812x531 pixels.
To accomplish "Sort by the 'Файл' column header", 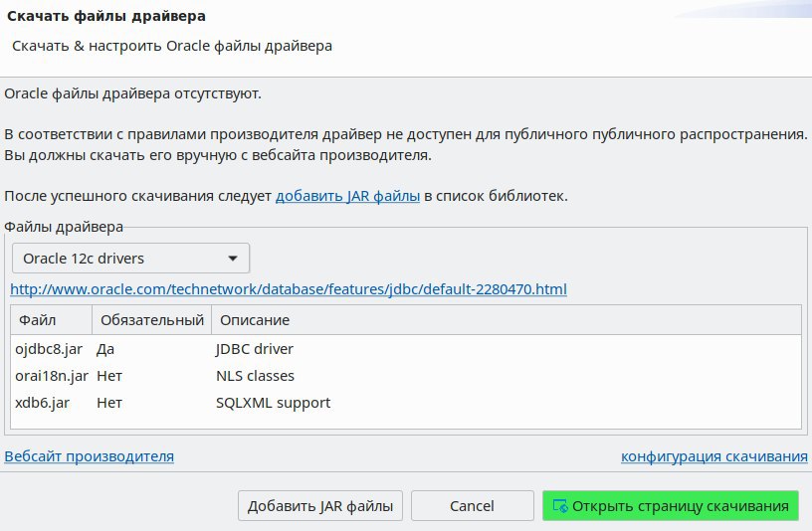I will pyautogui.click(x=52, y=320).
